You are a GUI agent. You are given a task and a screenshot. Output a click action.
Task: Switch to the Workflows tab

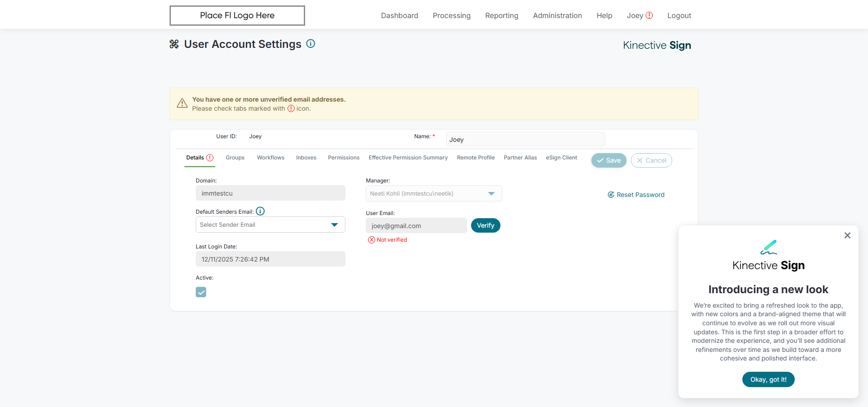coord(271,158)
